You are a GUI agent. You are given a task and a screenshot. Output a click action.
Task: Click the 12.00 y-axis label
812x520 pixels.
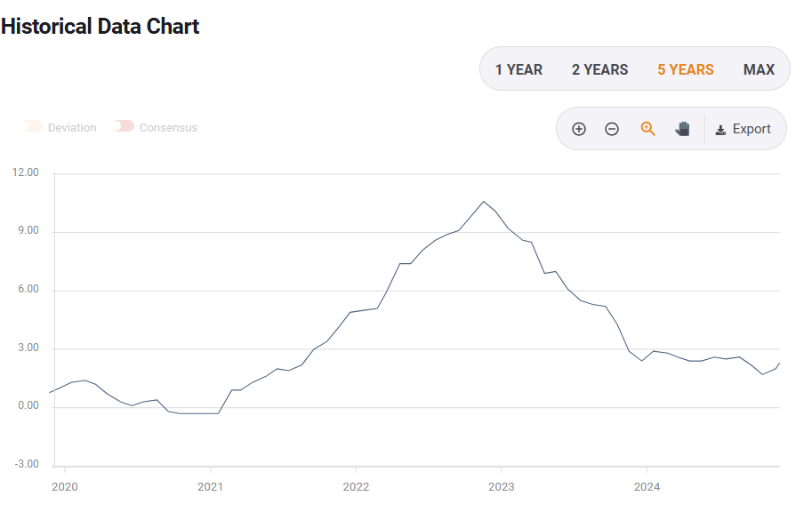pyautogui.click(x=27, y=173)
